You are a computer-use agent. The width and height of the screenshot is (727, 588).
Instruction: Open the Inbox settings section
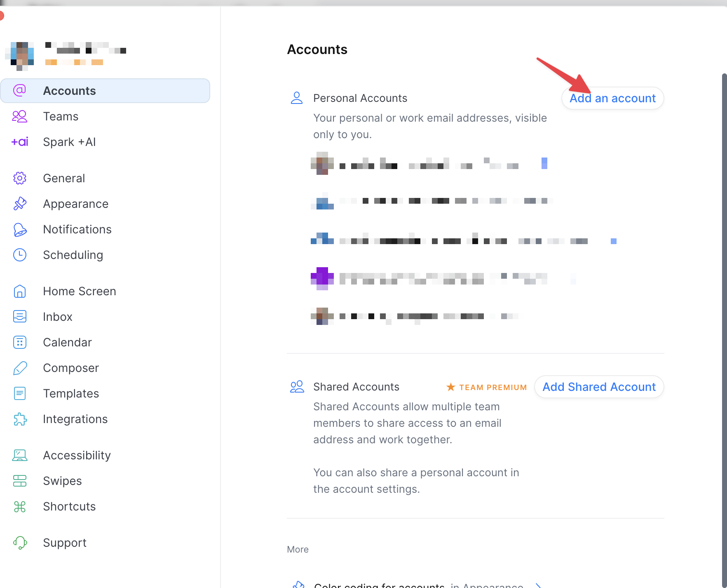coord(58,317)
